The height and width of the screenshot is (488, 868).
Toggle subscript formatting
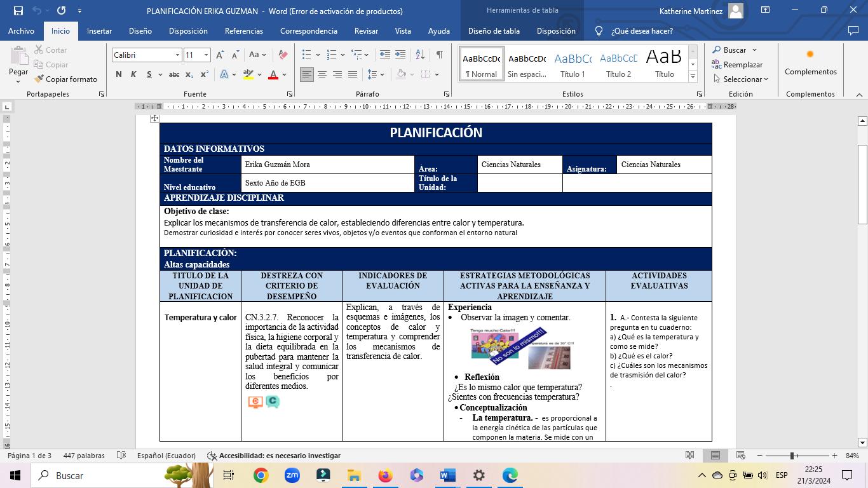pos(189,74)
